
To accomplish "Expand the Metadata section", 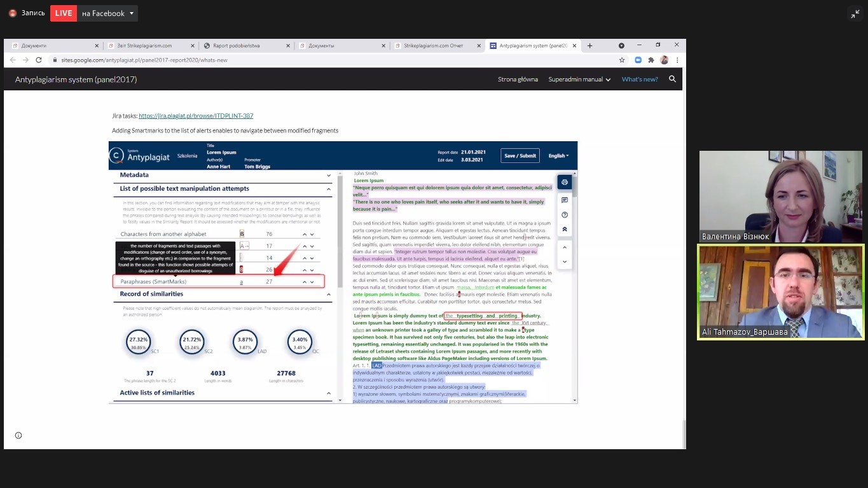I will click(329, 175).
